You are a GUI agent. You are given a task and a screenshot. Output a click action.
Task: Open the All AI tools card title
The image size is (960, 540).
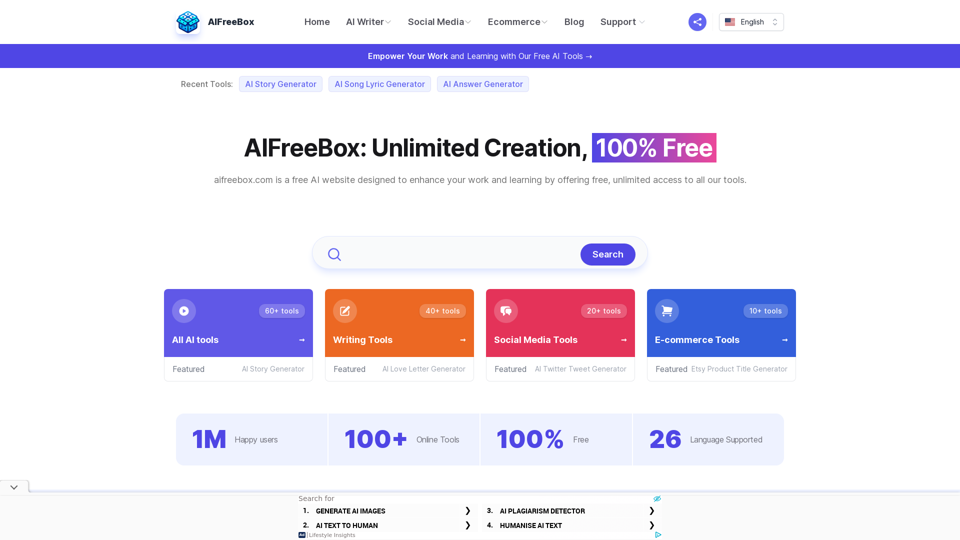tap(195, 340)
